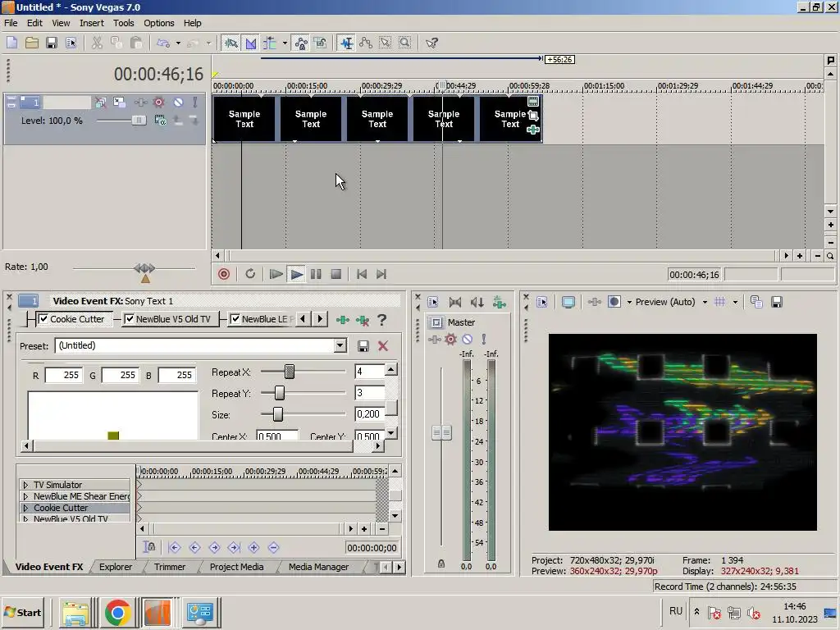
Task: Open the Undo history dropdown arrow
Action: [178, 43]
